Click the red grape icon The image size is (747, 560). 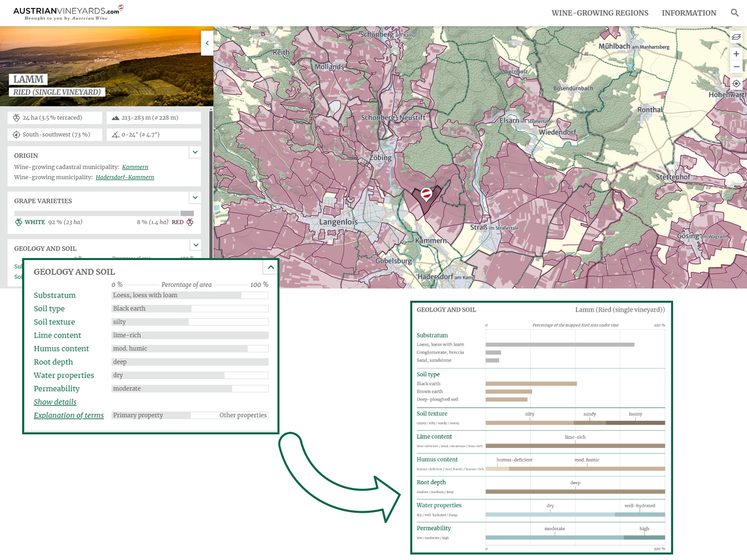[x=190, y=222]
